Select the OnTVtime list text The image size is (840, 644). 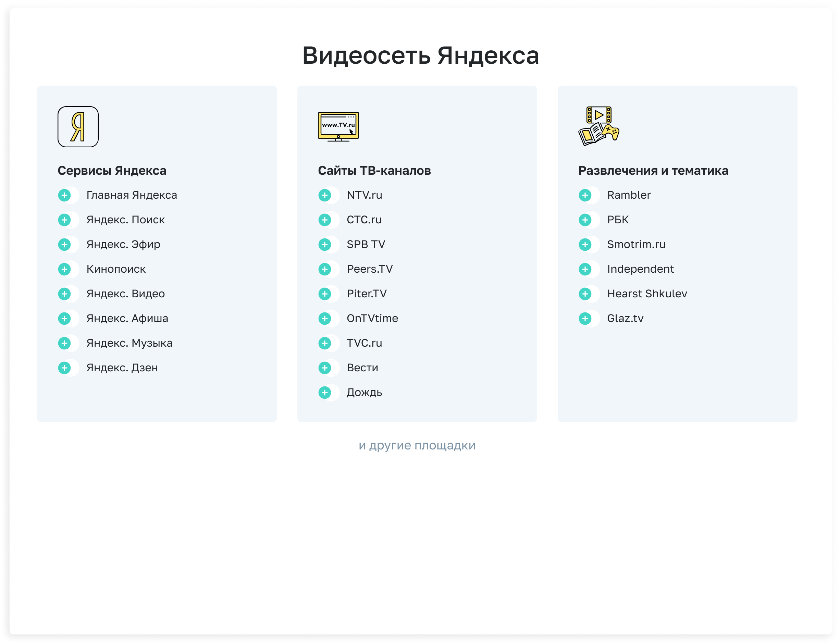tap(373, 319)
